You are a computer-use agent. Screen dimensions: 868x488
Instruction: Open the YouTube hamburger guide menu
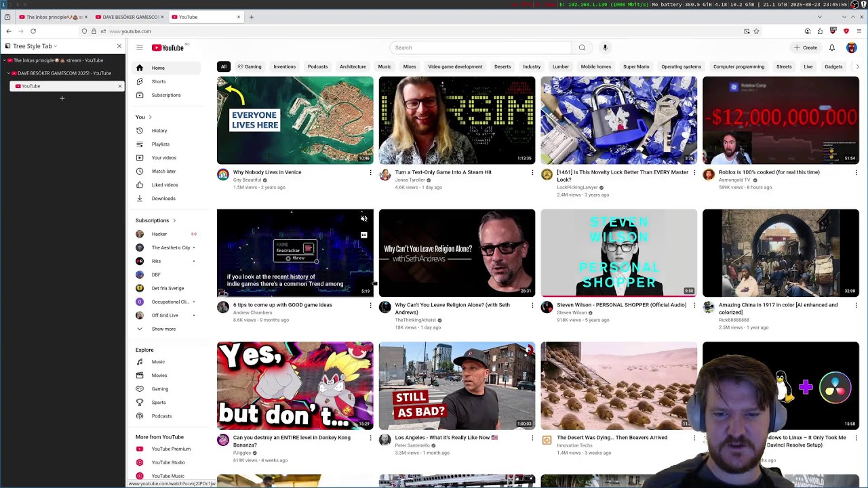pyautogui.click(x=140, y=47)
